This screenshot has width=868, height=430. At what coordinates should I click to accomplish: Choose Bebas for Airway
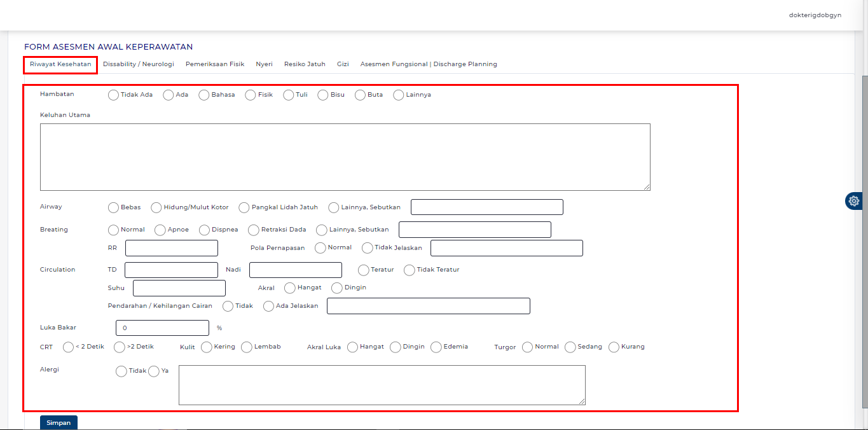point(114,207)
